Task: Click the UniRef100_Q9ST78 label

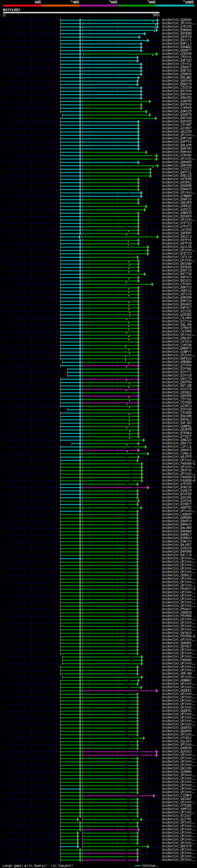Action: point(177,379)
